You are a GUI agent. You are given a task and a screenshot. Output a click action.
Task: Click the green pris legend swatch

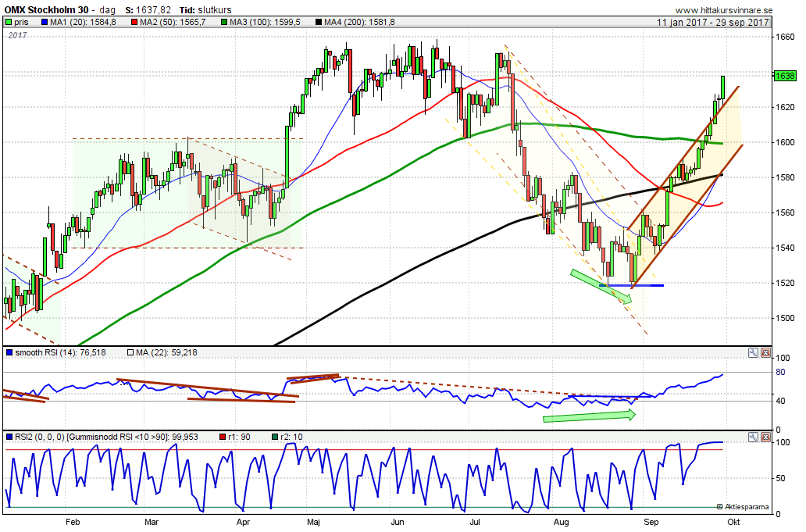[9, 22]
